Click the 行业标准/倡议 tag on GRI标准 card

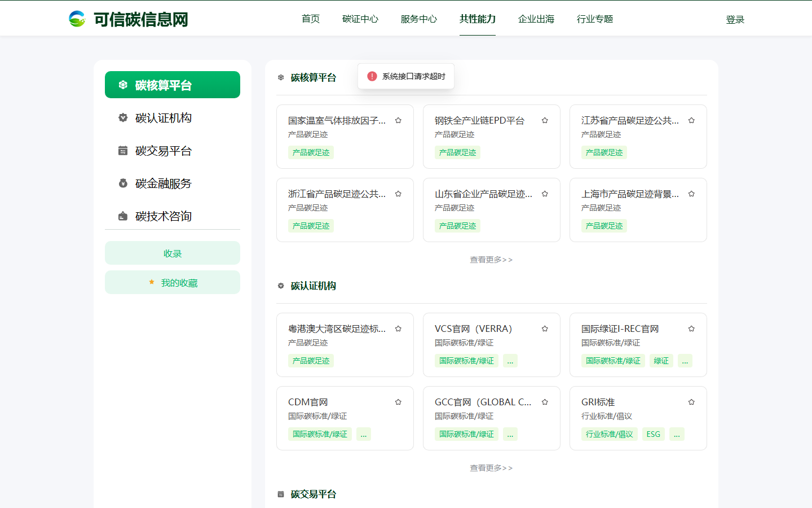click(x=610, y=434)
